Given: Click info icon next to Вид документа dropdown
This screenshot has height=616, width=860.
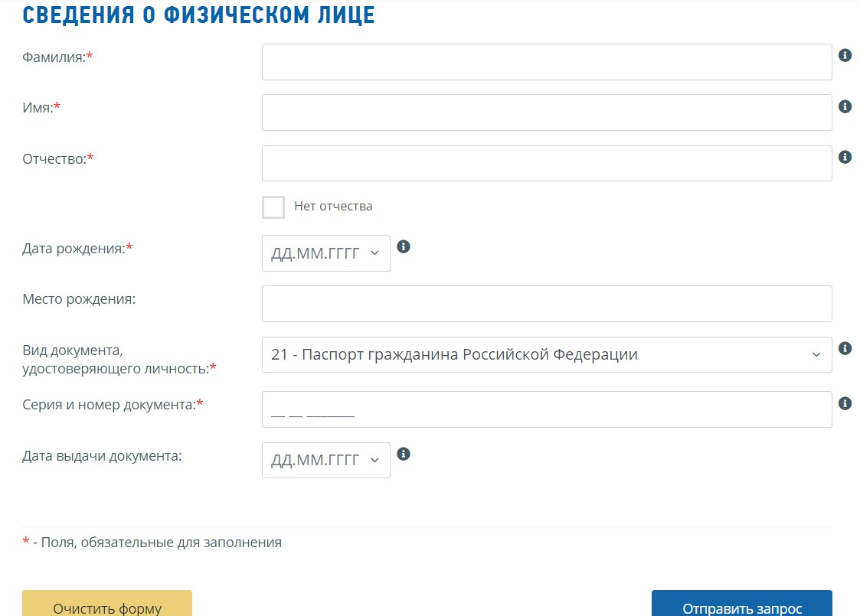Looking at the screenshot, I should pos(845,348).
